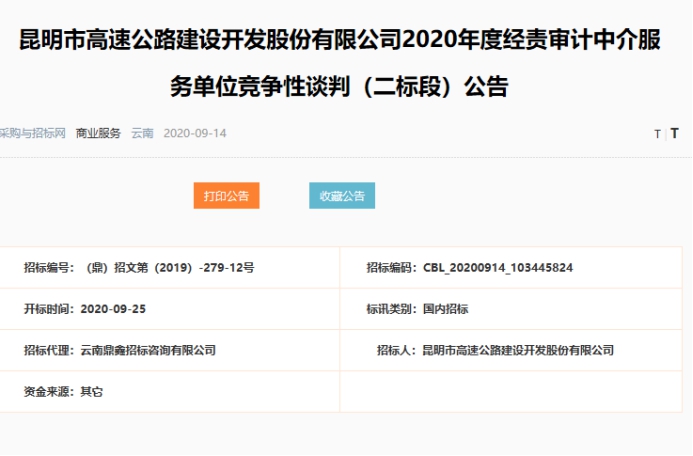
Task: Click the publish date 2020-09-14
Action: pyautogui.click(x=195, y=133)
